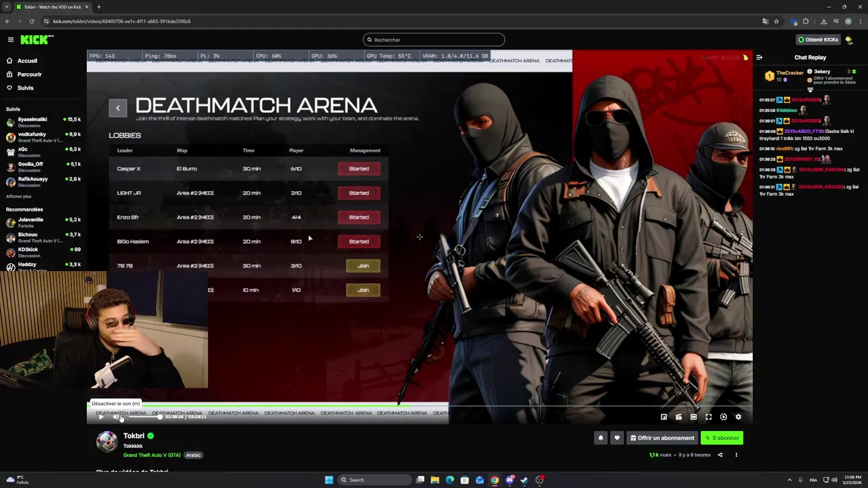The height and width of the screenshot is (488, 868).
Task: Cast the video to a device
Action: click(x=679, y=418)
